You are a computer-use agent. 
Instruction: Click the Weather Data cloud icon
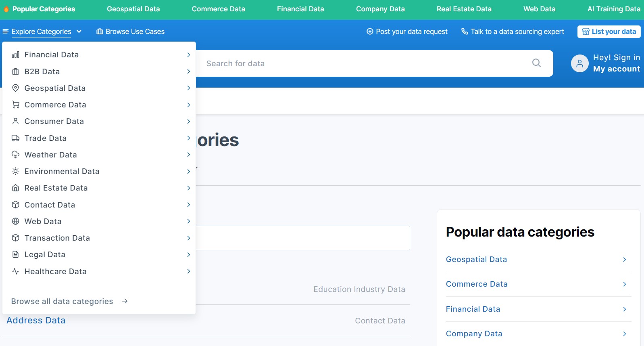[x=16, y=155]
